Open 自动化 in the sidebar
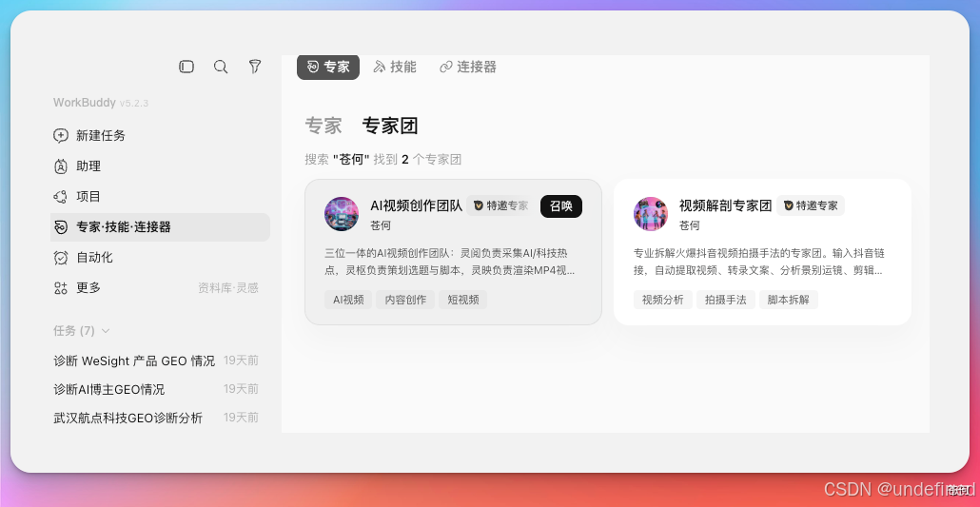 coord(160,258)
